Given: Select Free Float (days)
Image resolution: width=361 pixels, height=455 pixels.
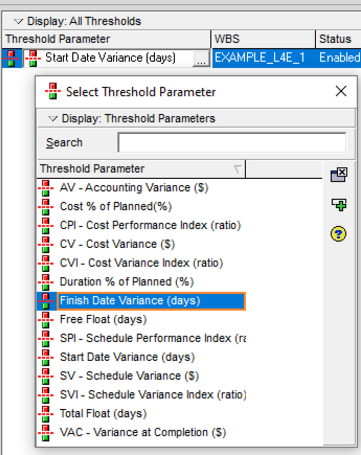Looking at the screenshot, I should [103, 320].
